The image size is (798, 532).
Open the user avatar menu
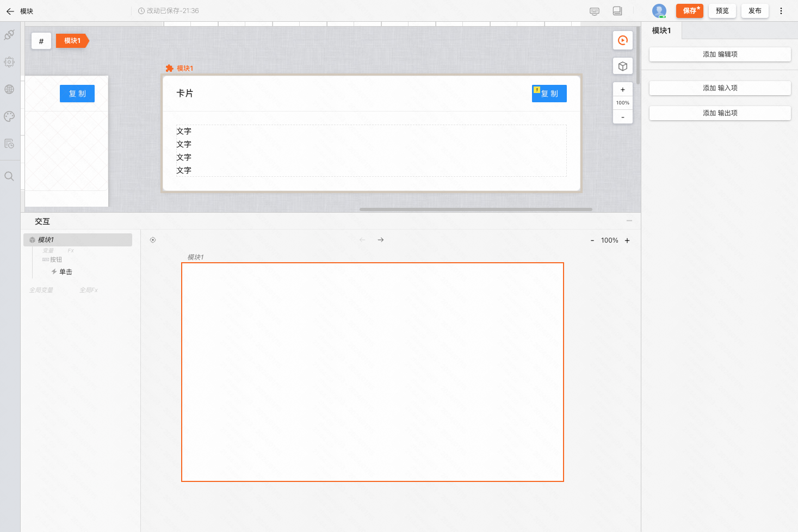[x=659, y=11]
